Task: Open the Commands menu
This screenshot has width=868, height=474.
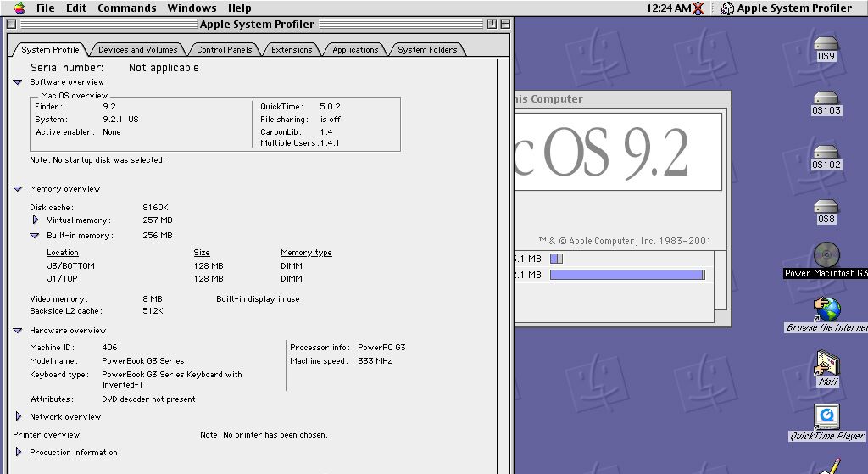Action: [127, 8]
